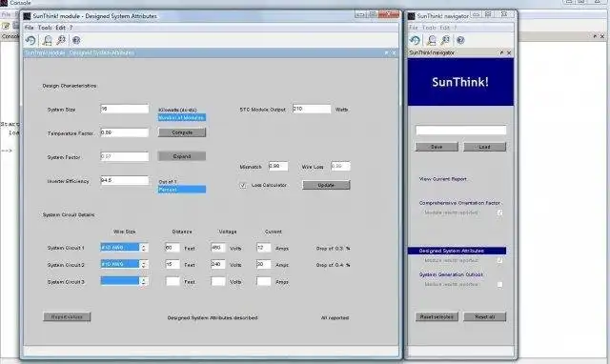Image resolution: width=610 pixels, height=364 pixels.
Task: Click the zoom magnifier icon in module toolbar
Action: 61,40
